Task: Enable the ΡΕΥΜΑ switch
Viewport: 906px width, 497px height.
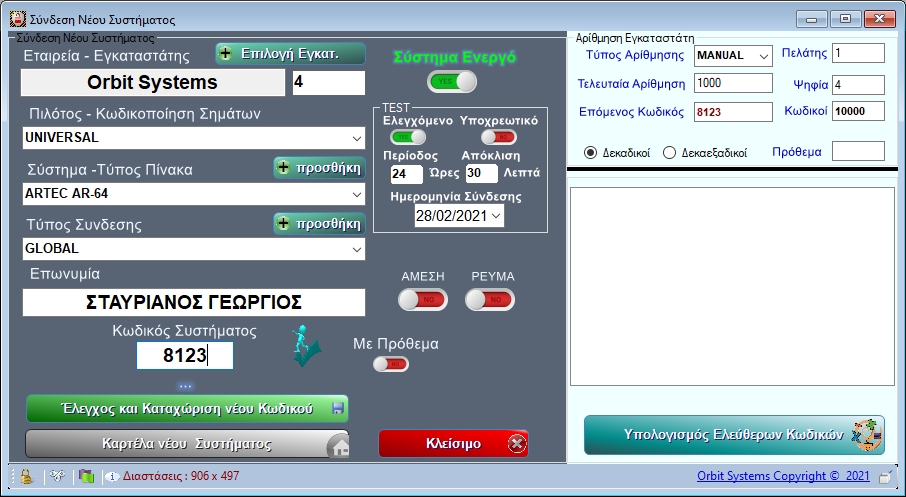Action: [x=490, y=299]
